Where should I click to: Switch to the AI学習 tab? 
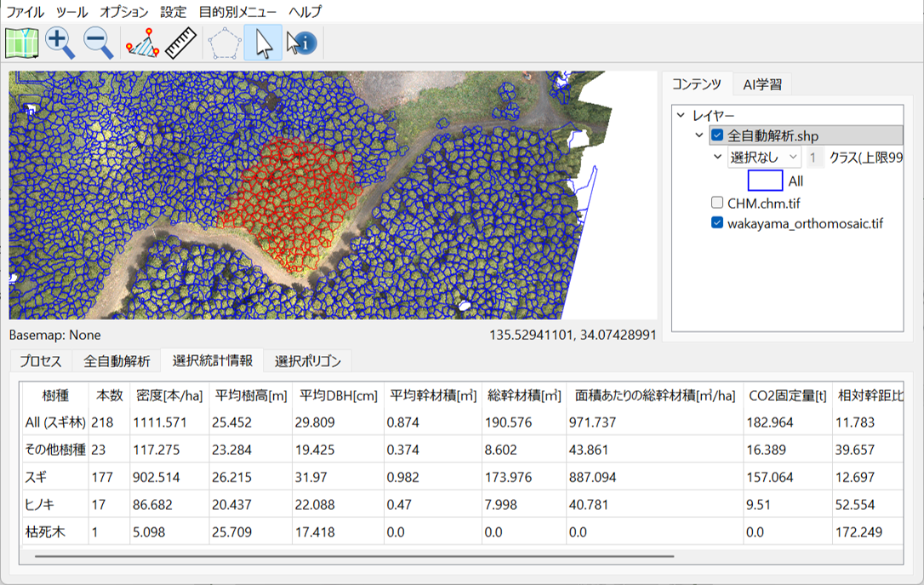tap(762, 84)
